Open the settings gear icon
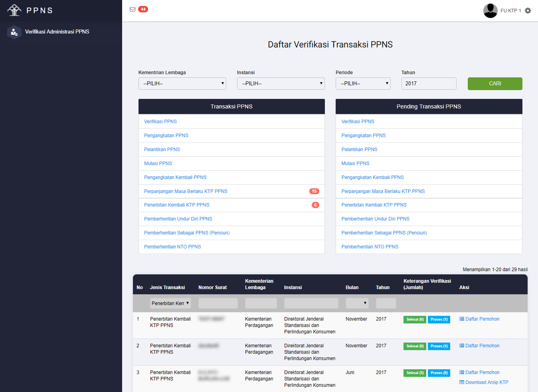The image size is (538, 392). coord(528,11)
